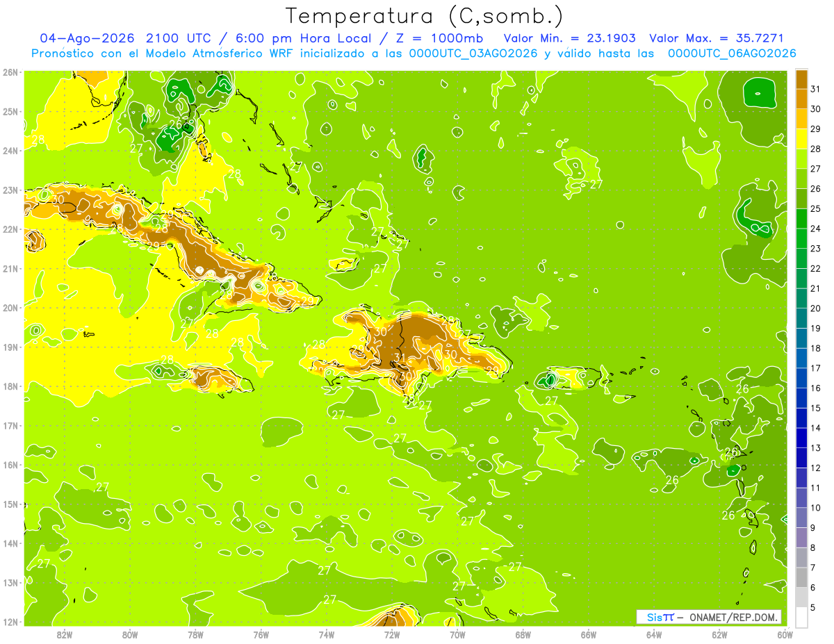Image resolution: width=834 pixels, height=644 pixels.
Task: Click legend value 25 on color bar
Action: coord(815,208)
